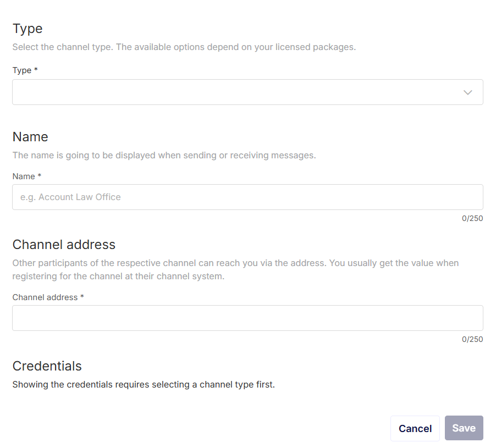
Task: Focus the Name input field
Action: pos(247,197)
